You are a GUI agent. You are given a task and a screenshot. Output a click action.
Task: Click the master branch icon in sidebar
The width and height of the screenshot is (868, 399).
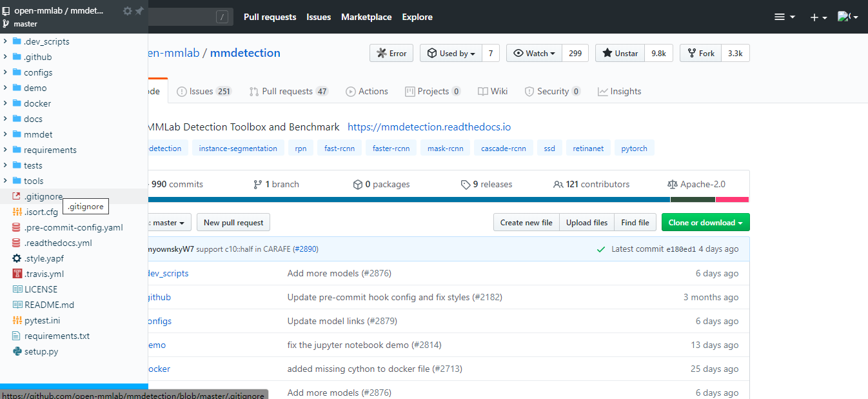6,24
